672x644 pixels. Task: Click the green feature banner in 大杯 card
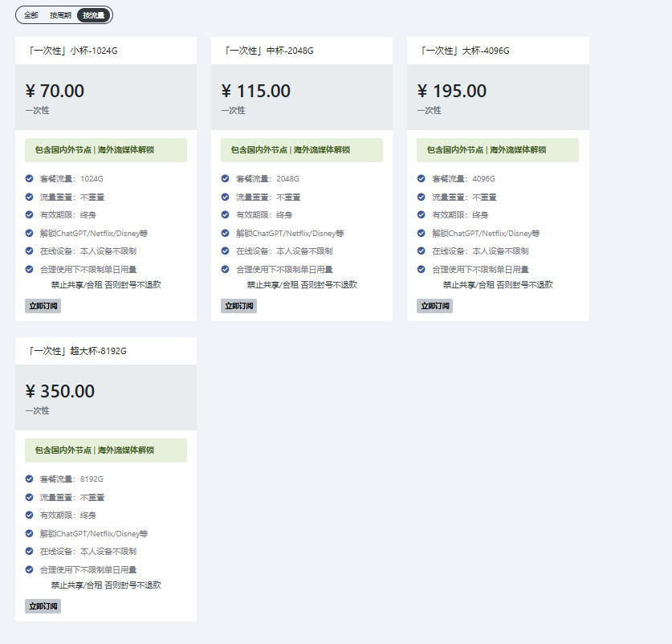(497, 150)
